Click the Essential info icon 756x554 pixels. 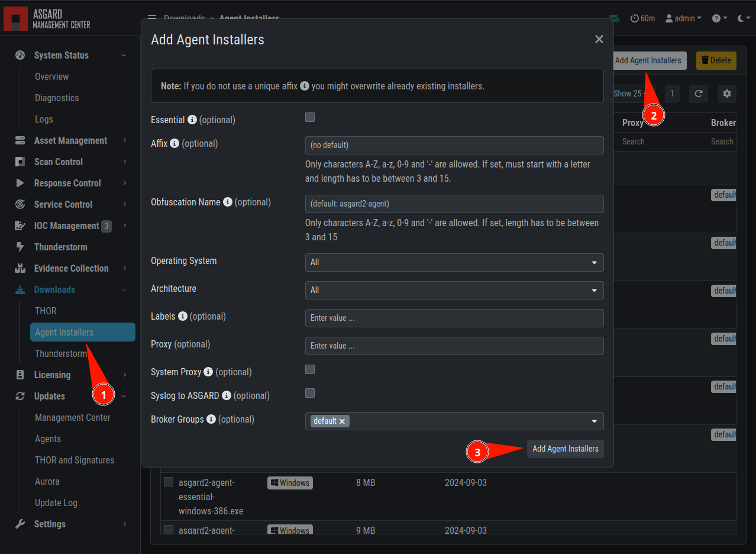pyautogui.click(x=192, y=120)
